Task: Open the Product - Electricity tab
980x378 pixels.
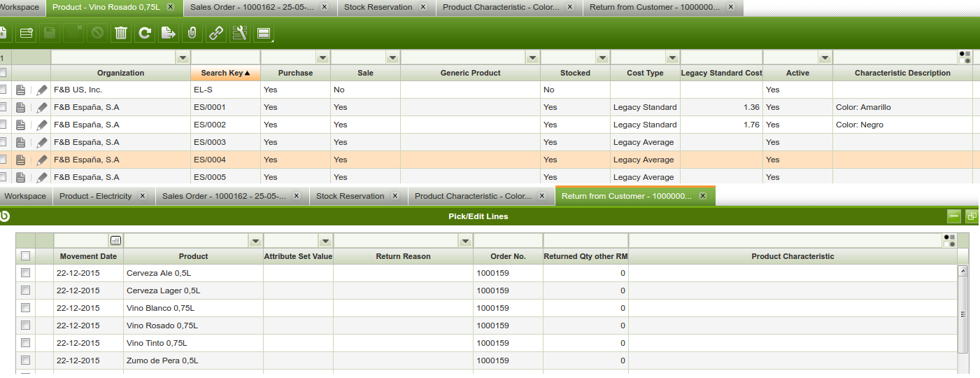Action: (95, 196)
